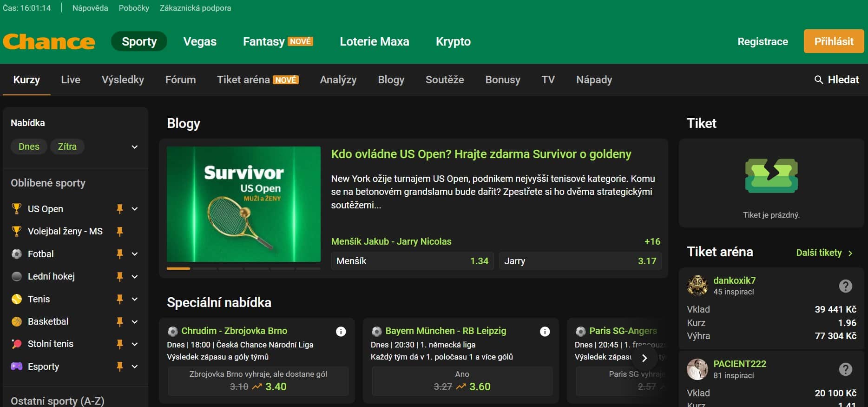868x407 pixels.
Task: Click help icon on dankoxik7 ticket
Action: 846,286
